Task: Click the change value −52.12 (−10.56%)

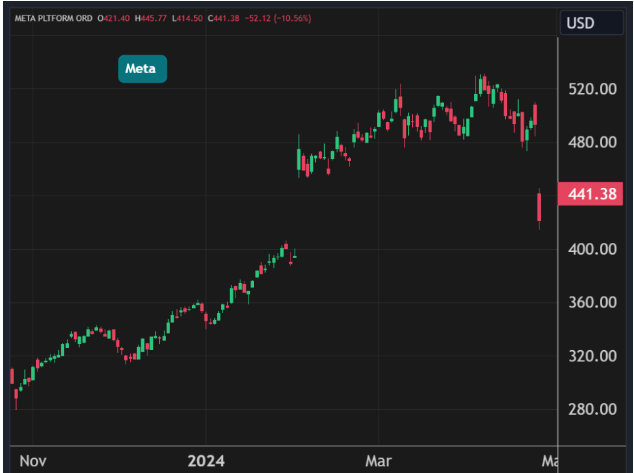Action: point(278,18)
